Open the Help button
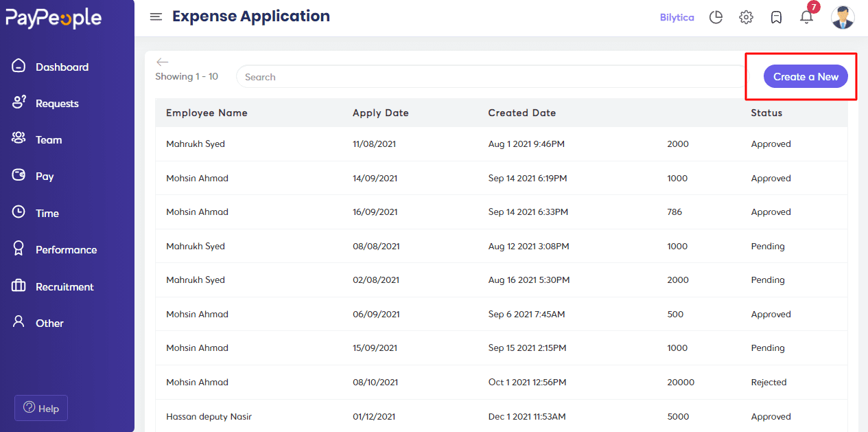868x432 pixels. pos(41,408)
